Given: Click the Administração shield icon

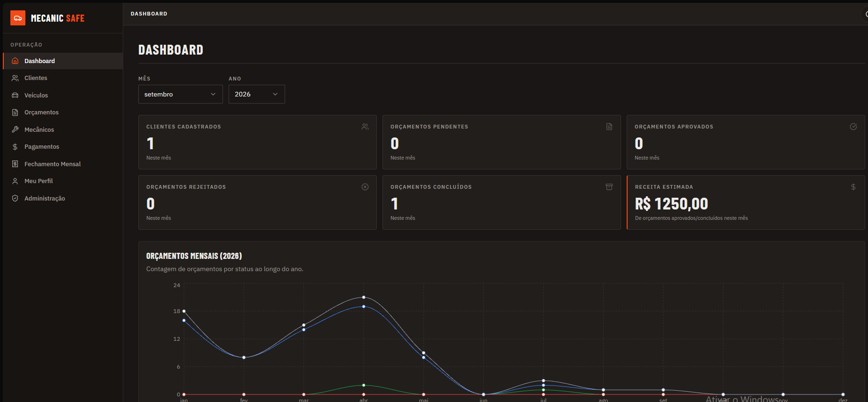Looking at the screenshot, I should (15, 198).
